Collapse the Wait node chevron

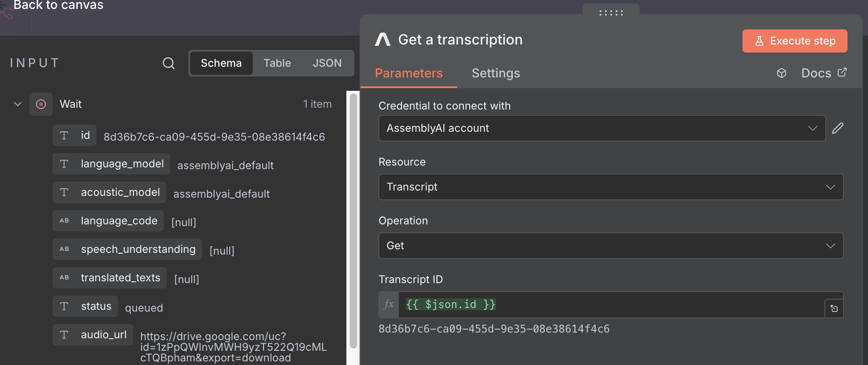coord(18,104)
